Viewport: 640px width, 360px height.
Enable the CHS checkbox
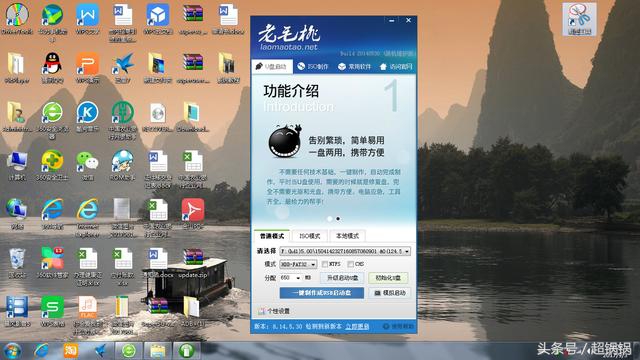pyautogui.click(x=351, y=264)
